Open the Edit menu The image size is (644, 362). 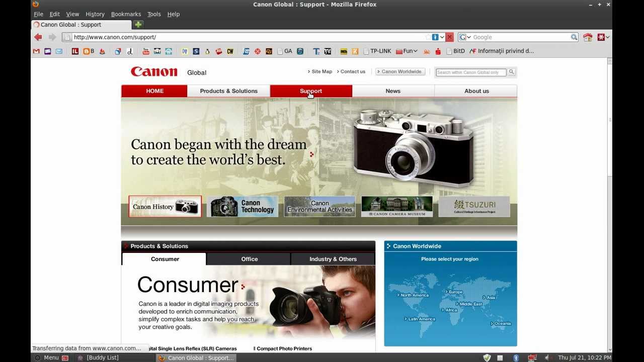coord(54,14)
